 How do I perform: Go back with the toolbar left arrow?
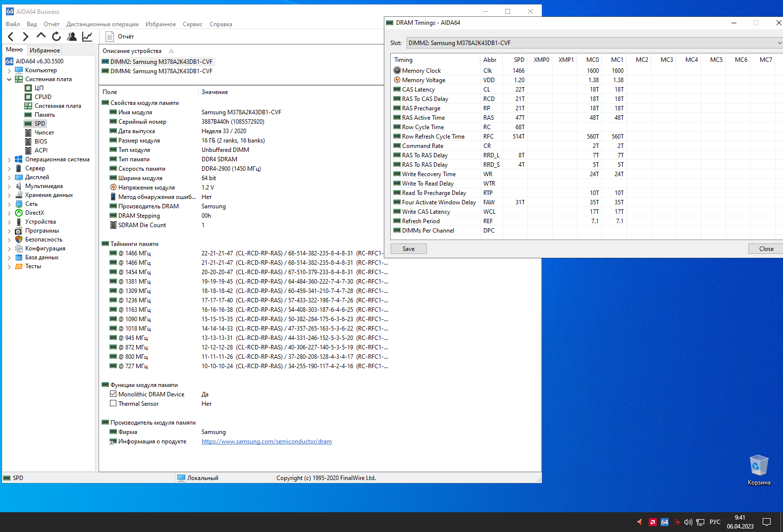tap(11, 36)
